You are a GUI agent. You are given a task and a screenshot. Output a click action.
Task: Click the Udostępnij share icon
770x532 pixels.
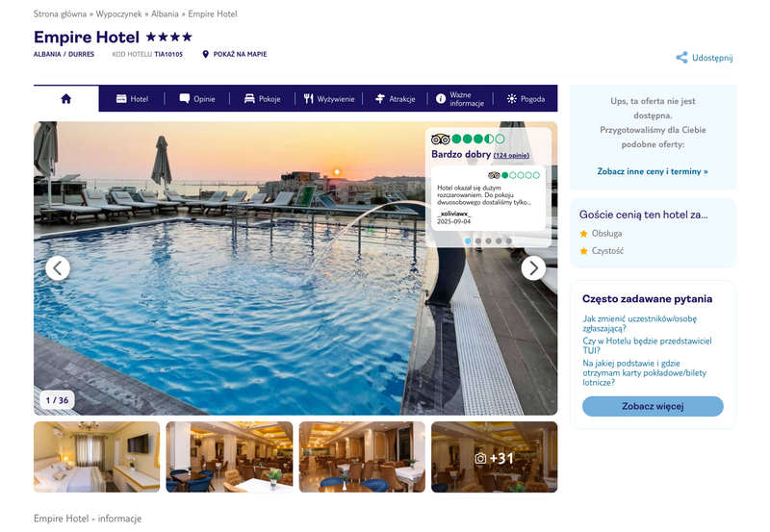pyautogui.click(x=681, y=58)
